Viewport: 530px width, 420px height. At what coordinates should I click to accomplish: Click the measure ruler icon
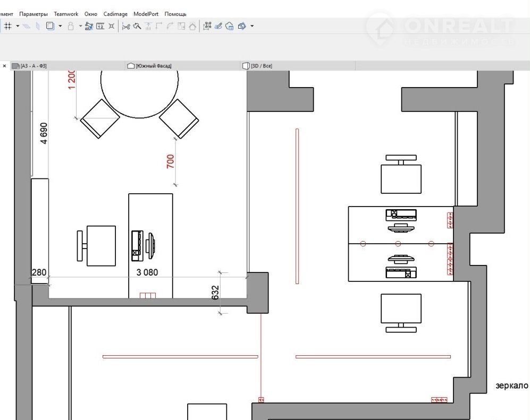(x=100, y=25)
